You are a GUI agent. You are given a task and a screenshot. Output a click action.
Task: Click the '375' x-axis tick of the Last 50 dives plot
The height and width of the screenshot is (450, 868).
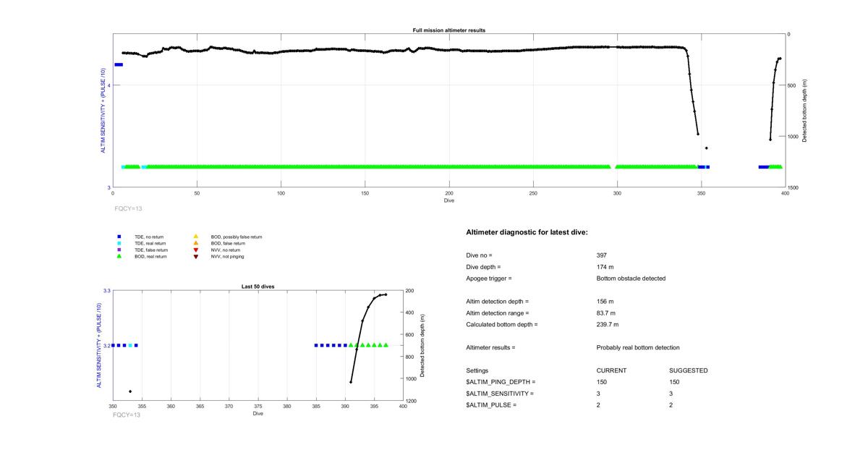click(x=258, y=407)
